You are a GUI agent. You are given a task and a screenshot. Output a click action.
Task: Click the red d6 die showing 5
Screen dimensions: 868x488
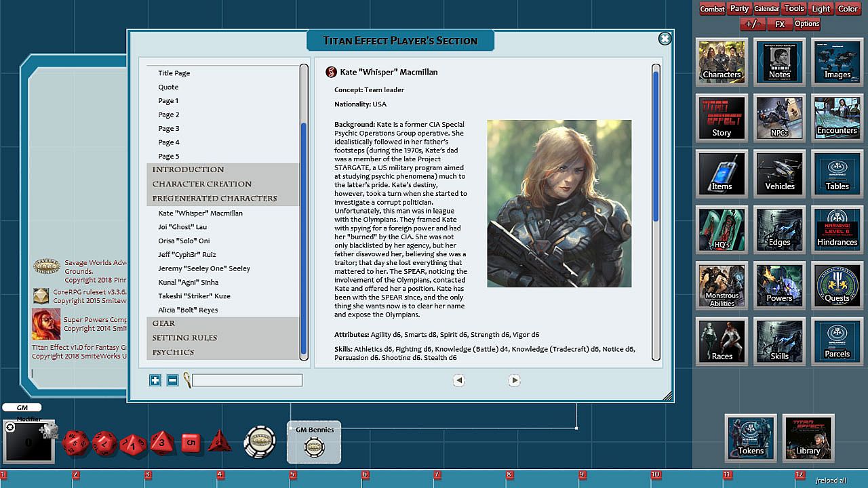click(x=191, y=444)
